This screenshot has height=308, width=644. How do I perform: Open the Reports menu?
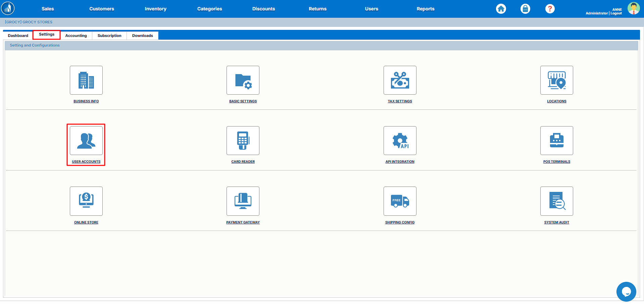(425, 9)
